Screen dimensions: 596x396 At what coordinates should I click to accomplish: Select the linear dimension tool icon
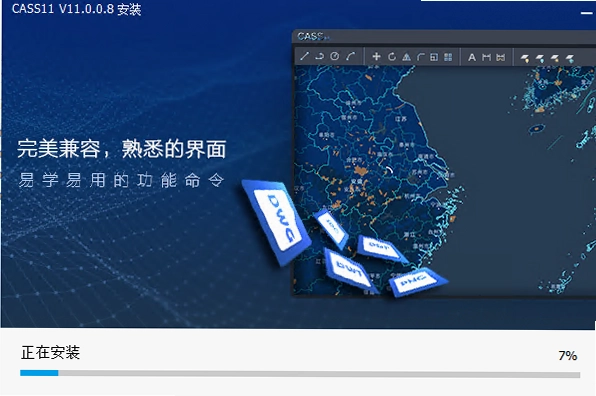click(486, 57)
